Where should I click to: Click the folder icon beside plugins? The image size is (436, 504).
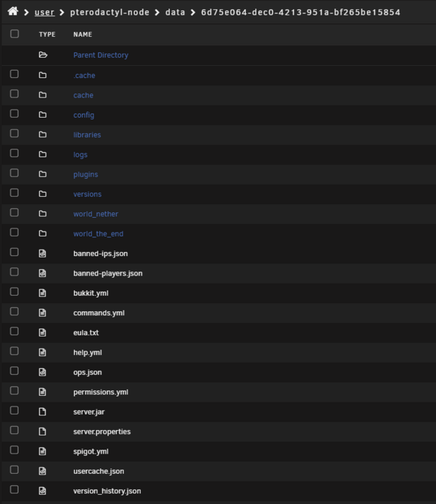[x=42, y=174]
